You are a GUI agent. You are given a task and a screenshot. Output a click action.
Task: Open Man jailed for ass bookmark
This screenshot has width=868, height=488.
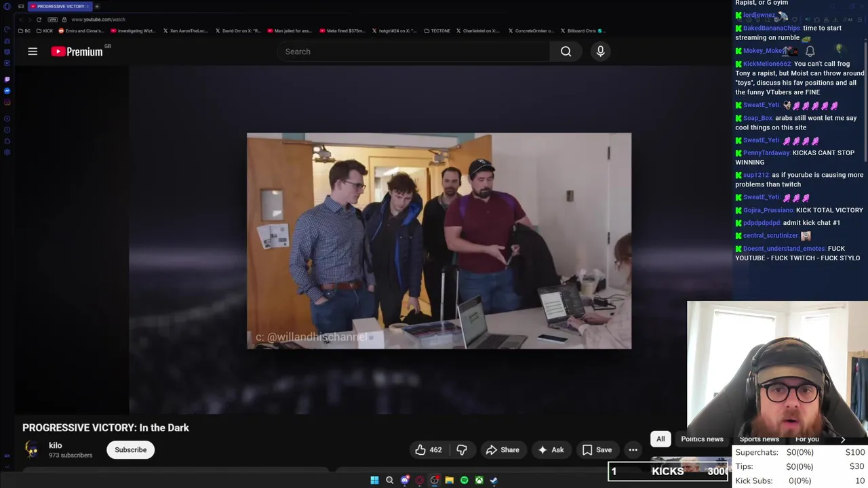pos(290,30)
